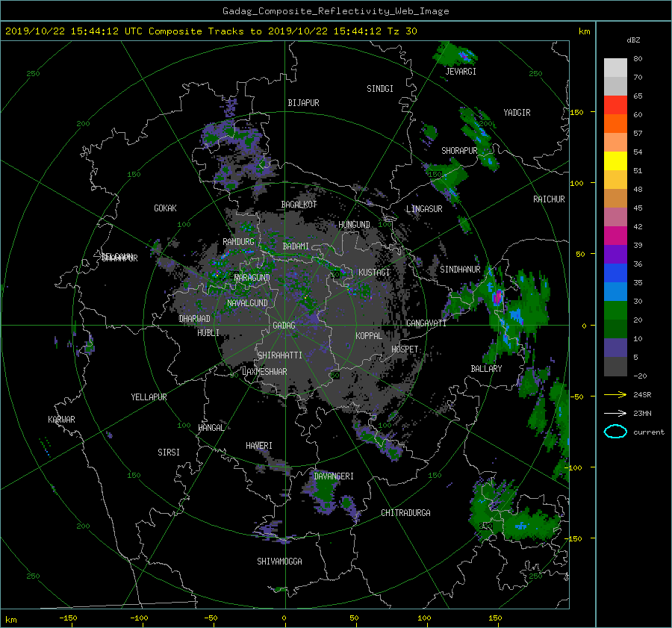Click the SINDGI city label
Screen dimensions: 672x628
pos(380,89)
